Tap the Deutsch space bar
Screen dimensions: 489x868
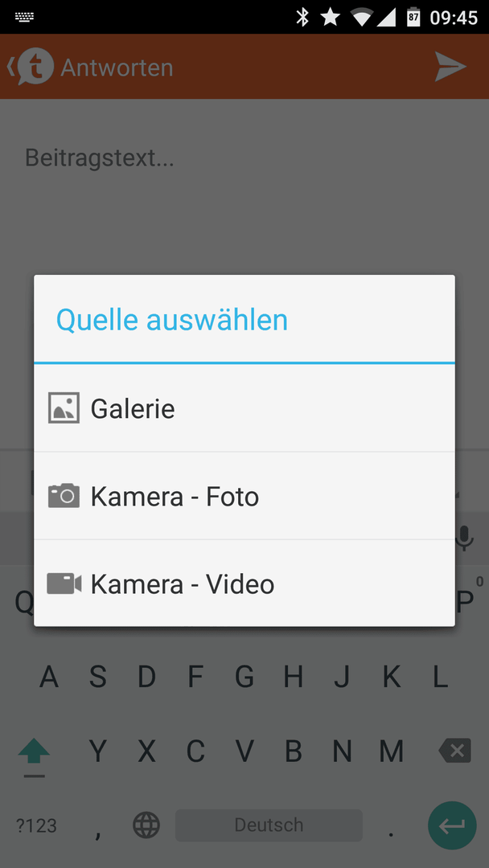tap(269, 825)
